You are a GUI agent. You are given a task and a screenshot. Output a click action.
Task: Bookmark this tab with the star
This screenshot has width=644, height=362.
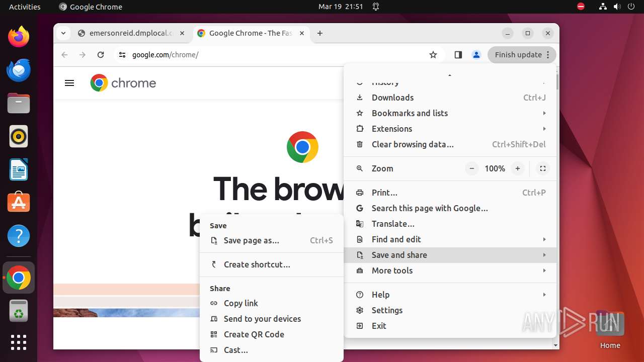coord(433,55)
